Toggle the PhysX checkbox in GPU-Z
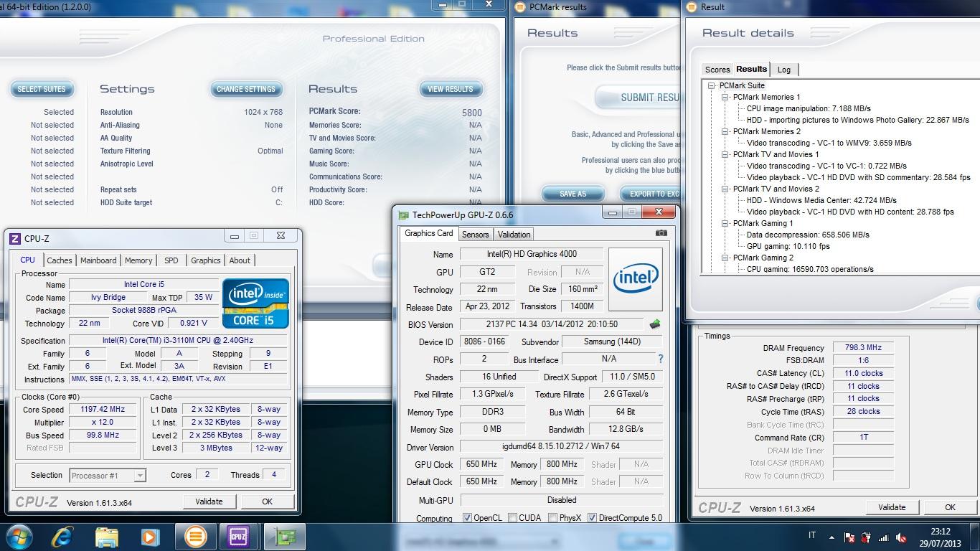Image resolution: width=980 pixels, height=551 pixels. click(553, 518)
